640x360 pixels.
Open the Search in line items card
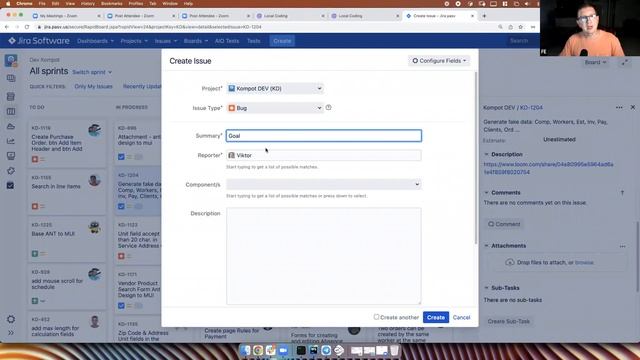(x=67, y=191)
